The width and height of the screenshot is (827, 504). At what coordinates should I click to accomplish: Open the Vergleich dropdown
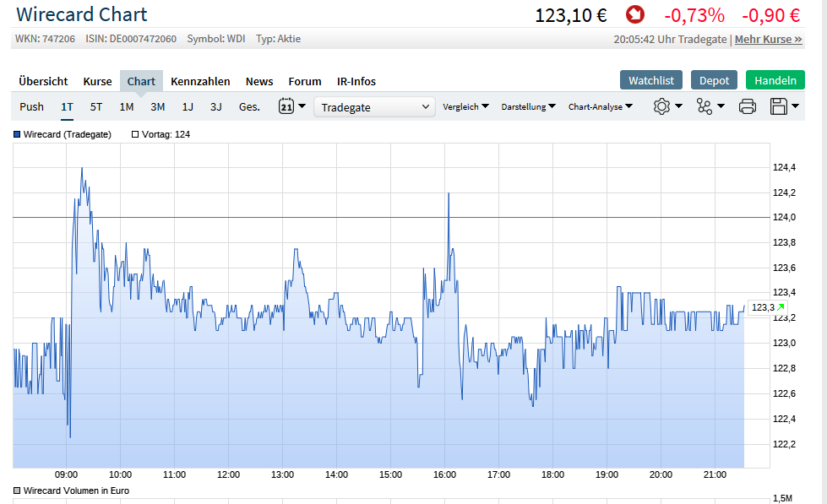click(465, 106)
